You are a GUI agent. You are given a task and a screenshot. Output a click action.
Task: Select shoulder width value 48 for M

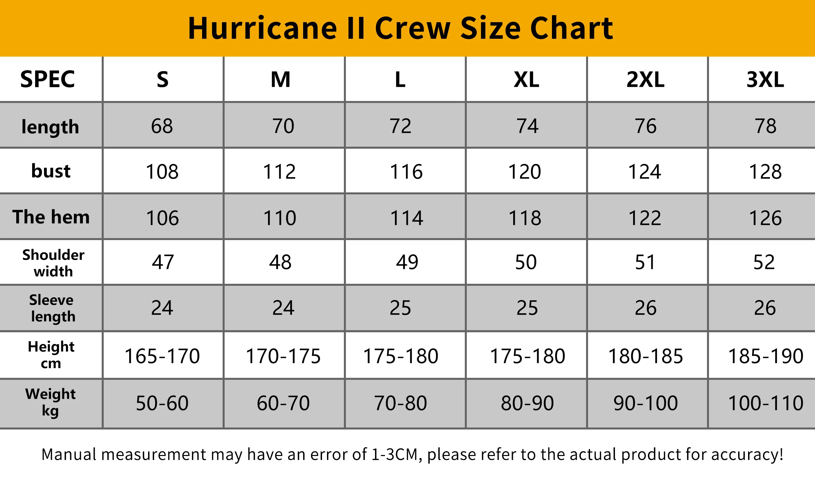click(281, 262)
